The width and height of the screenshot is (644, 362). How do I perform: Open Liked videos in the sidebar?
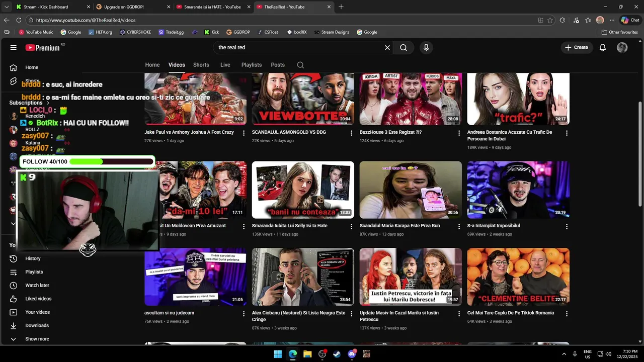coord(38,299)
